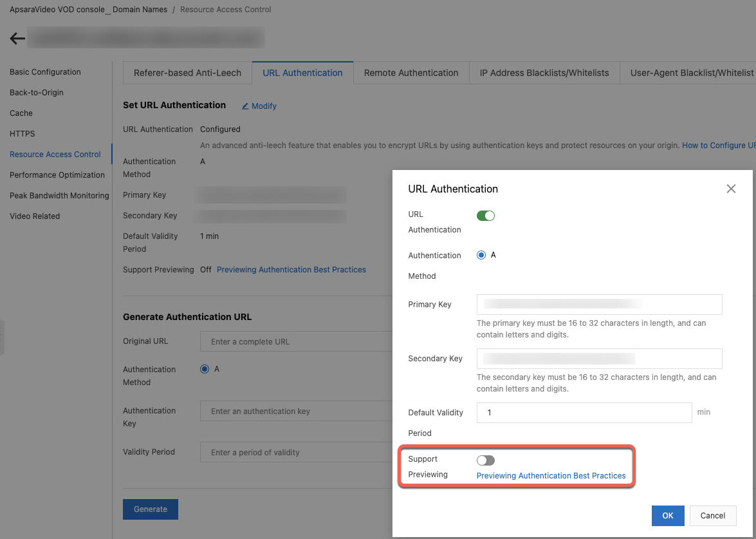Click Domain Names breadcrumb
Viewport: 756px width, 539px height.
click(140, 10)
